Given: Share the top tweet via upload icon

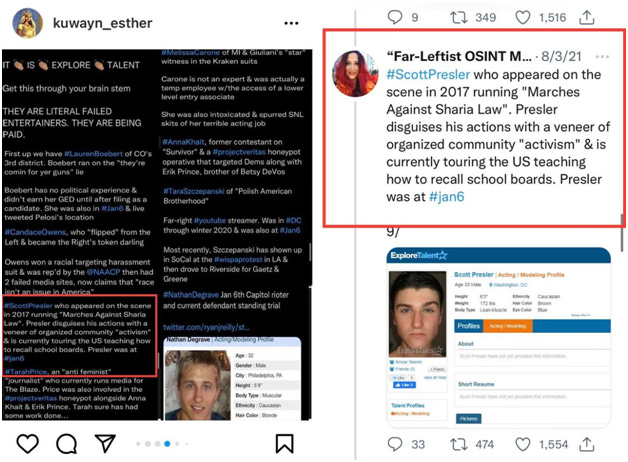Looking at the screenshot, I should click(587, 17).
